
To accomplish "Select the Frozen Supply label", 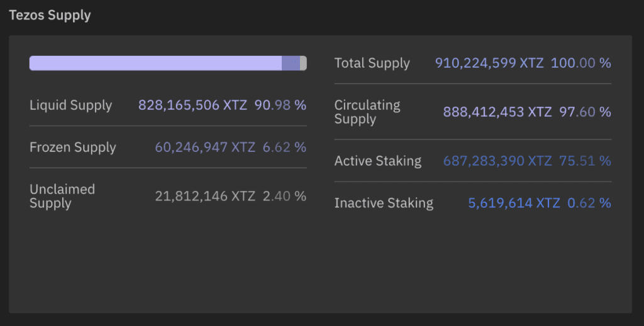I will tap(73, 147).
